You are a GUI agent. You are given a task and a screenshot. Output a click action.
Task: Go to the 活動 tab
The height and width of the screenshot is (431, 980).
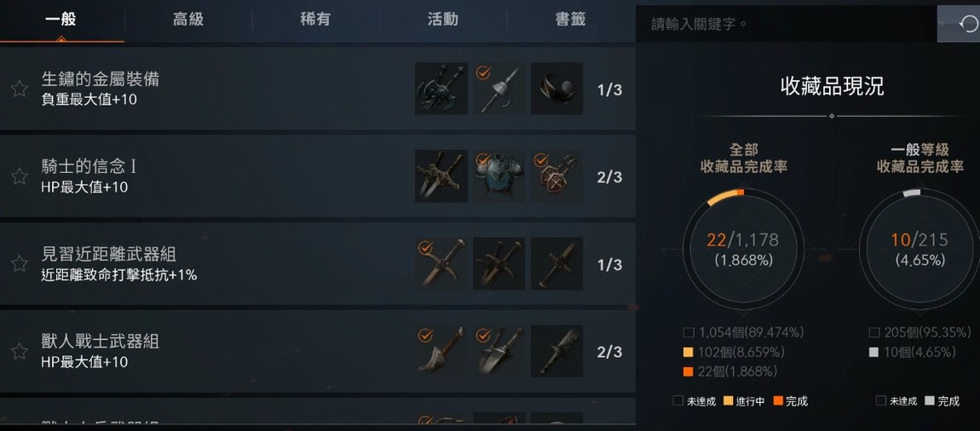pyautogui.click(x=443, y=20)
